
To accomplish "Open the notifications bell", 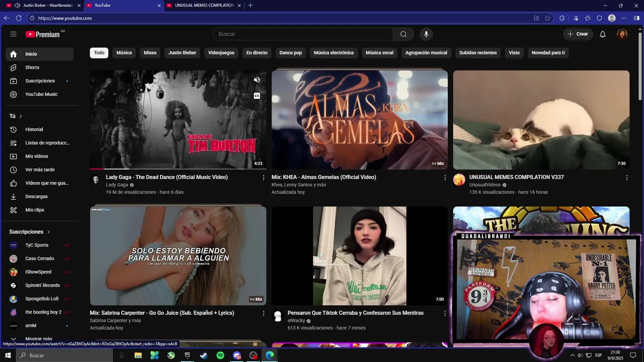I will click(x=603, y=34).
